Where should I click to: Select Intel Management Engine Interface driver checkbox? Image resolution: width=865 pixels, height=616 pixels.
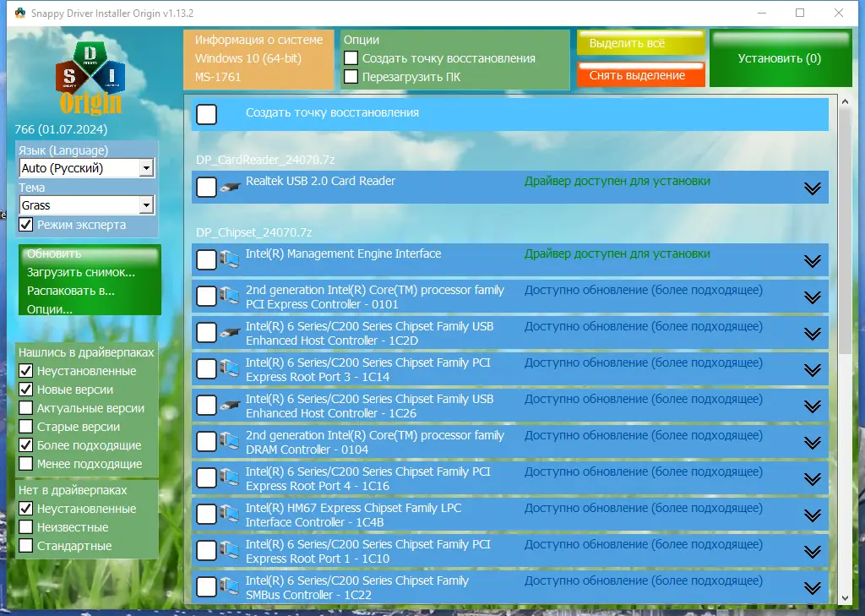coord(206,260)
